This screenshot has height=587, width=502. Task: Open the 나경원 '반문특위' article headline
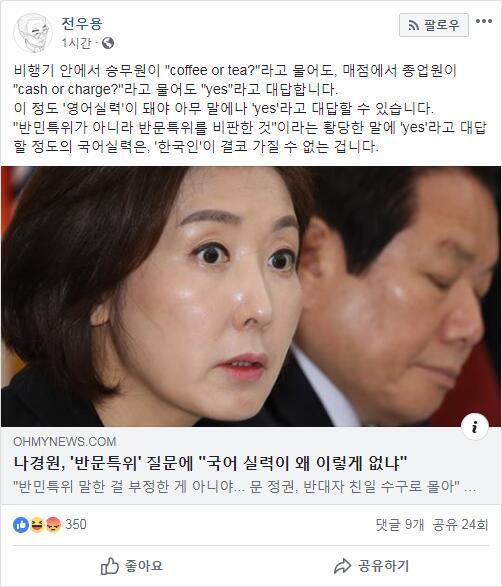tap(210, 463)
